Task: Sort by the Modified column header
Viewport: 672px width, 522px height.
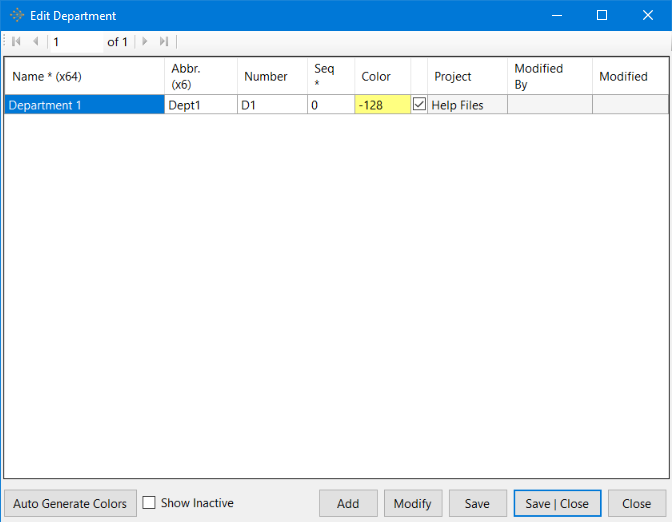Action: coord(630,76)
